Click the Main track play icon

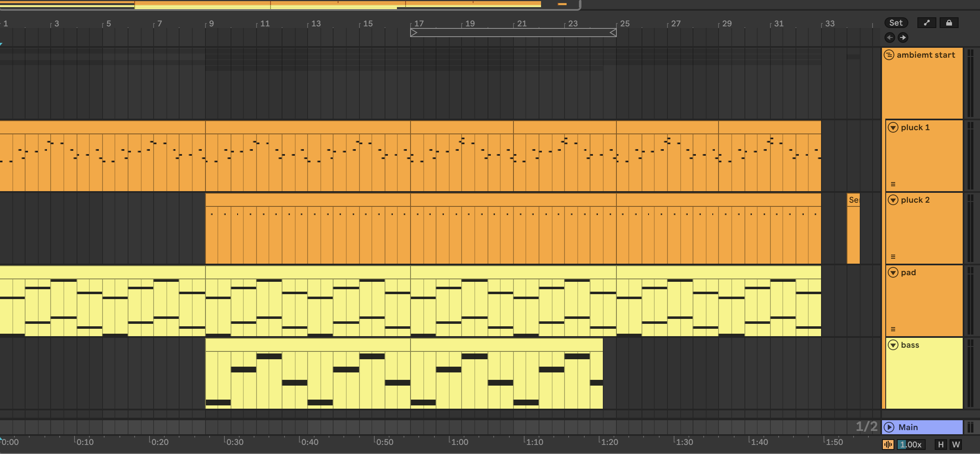[x=889, y=427]
